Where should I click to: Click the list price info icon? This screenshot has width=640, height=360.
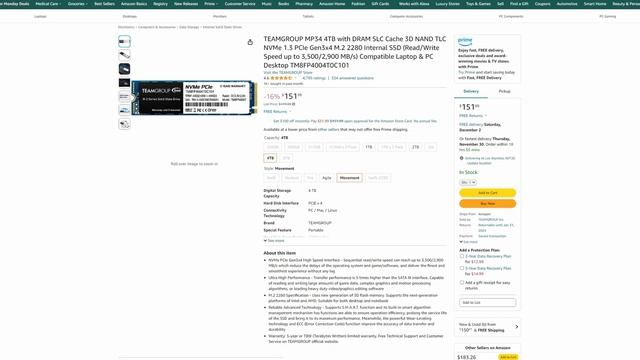tap(293, 104)
